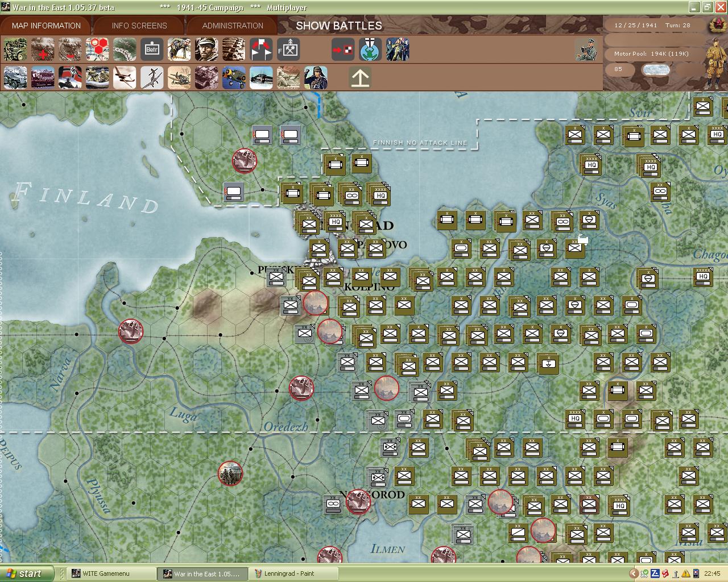Select the ADMINISTRATION tab

tap(233, 26)
